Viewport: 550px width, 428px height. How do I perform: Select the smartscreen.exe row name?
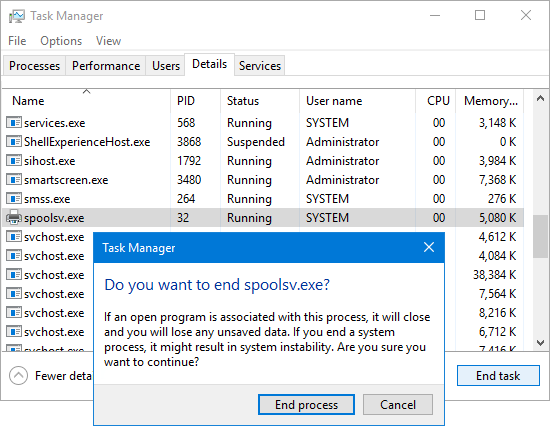(66, 180)
